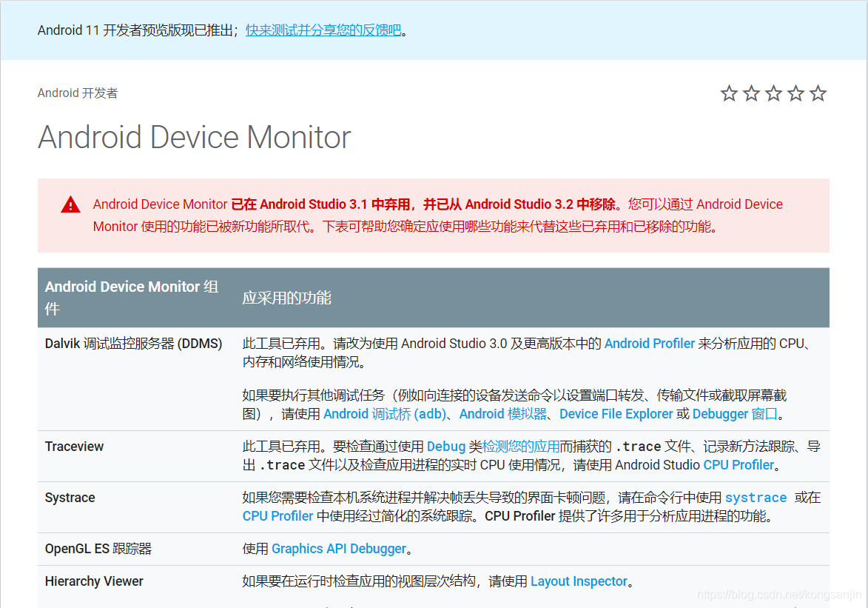Screen dimensions: 868x608
Task: Click the Android Device Monitor page title
Action: pyautogui.click(x=195, y=137)
